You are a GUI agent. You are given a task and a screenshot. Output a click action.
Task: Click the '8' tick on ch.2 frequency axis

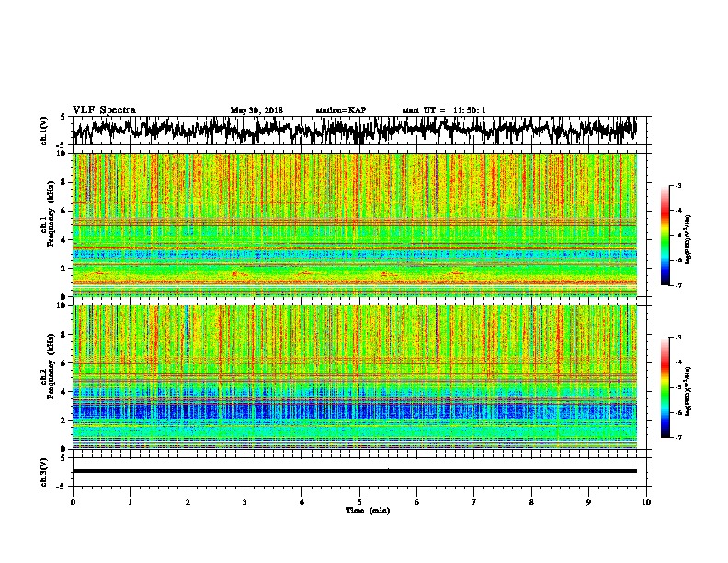(x=63, y=335)
